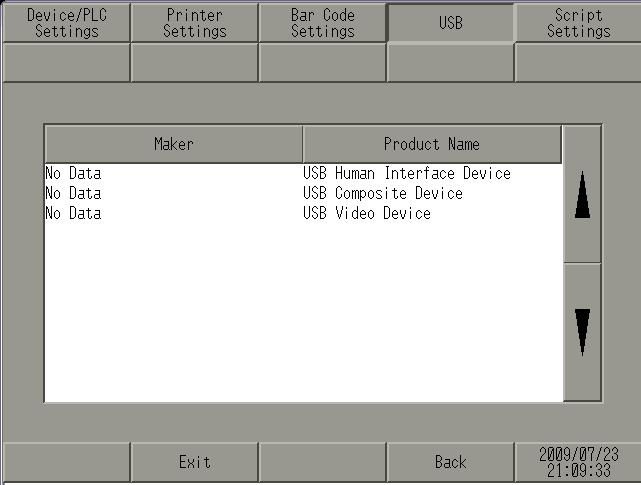Image resolution: width=641 pixels, height=485 pixels.
Task: Click No Data maker cell for USB Video Device
Action: (x=73, y=214)
